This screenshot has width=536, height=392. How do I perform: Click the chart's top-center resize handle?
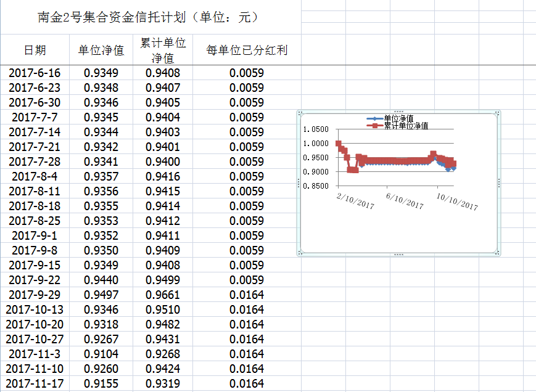[398, 112]
